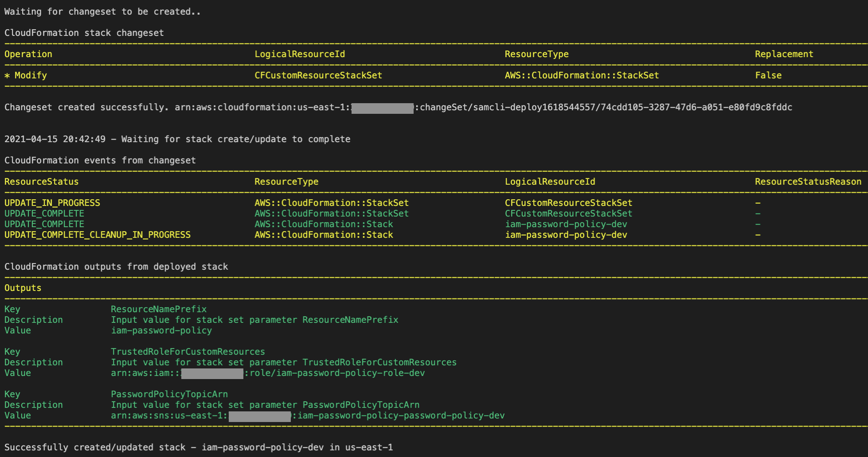868x457 pixels.
Task: Click 'AWS::CloudFormation::StackSet' in the Modify row
Action: pyautogui.click(x=582, y=75)
